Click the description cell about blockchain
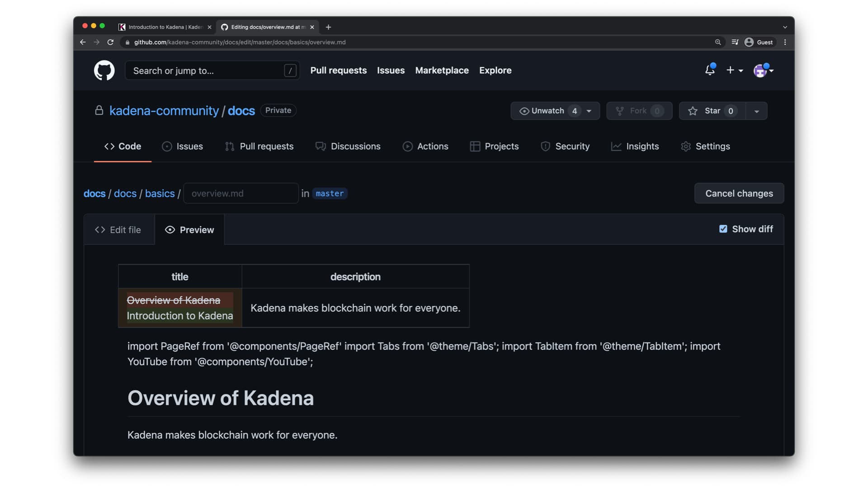 355,308
